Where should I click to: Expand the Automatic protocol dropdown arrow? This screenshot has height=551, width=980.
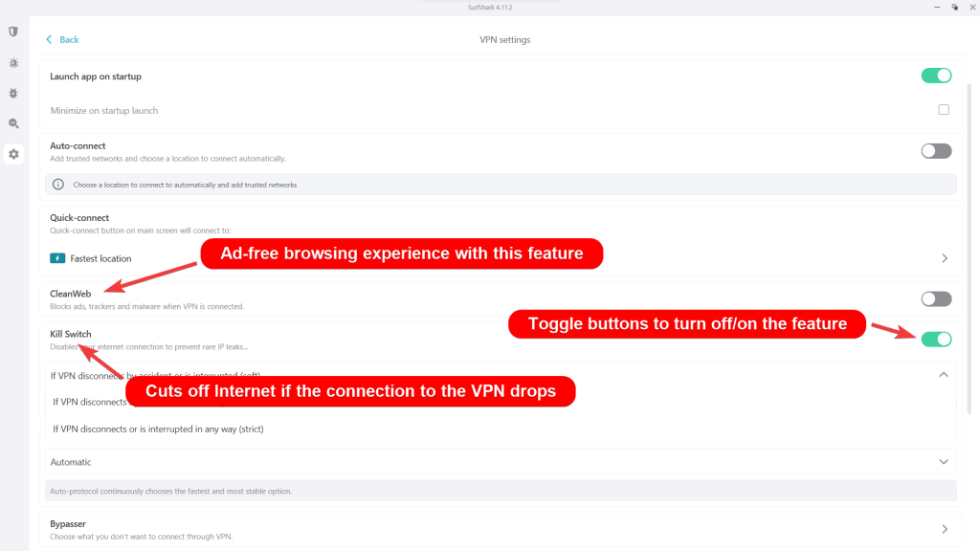pyautogui.click(x=944, y=462)
